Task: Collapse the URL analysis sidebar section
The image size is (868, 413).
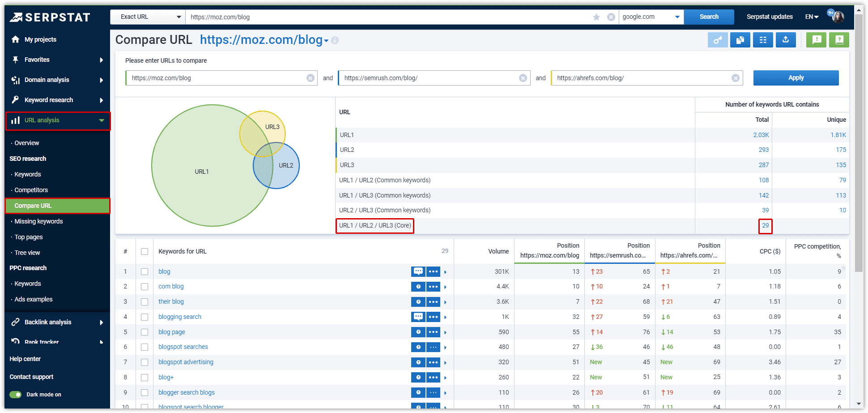Action: (58, 120)
